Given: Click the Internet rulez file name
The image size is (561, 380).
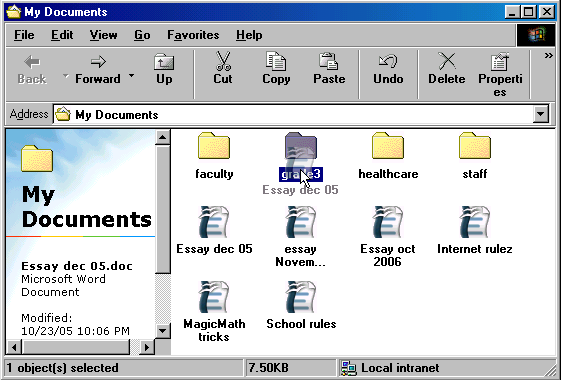Looking at the screenshot, I should pyautogui.click(x=475, y=249).
